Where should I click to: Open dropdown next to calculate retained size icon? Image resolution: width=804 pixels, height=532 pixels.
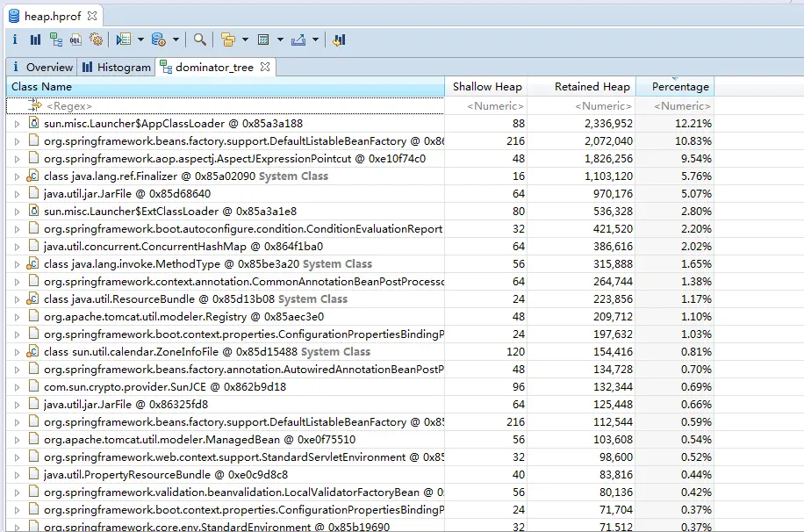point(280,40)
